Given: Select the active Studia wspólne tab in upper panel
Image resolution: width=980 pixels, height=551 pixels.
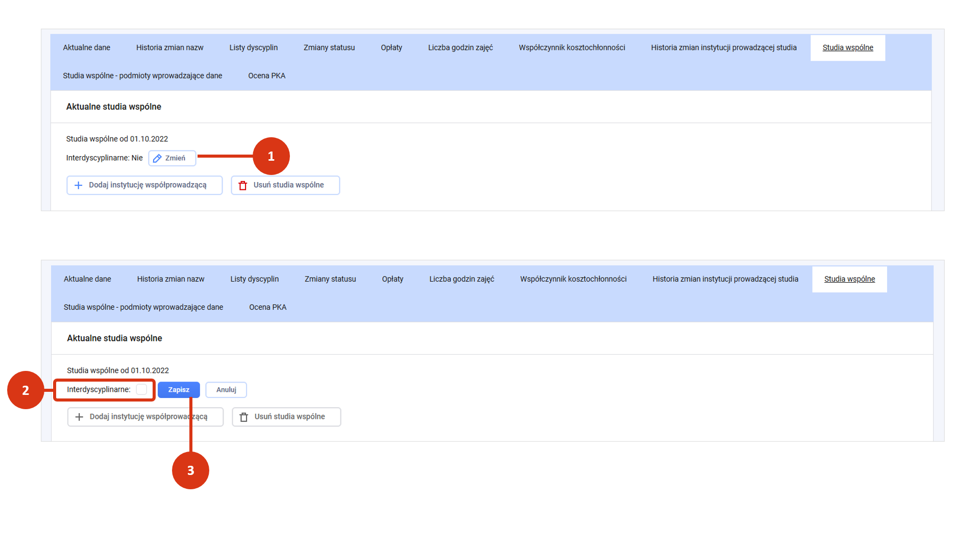Looking at the screenshot, I should pos(847,47).
